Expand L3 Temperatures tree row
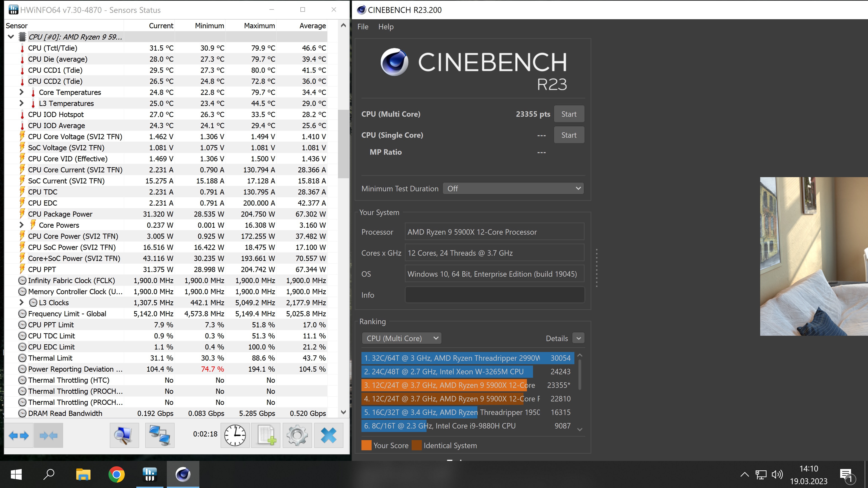 point(21,103)
